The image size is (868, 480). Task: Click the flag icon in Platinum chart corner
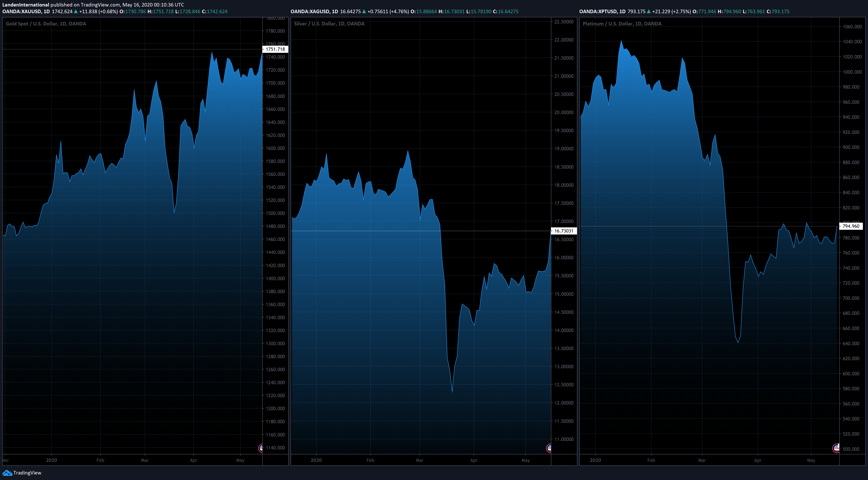(836, 448)
